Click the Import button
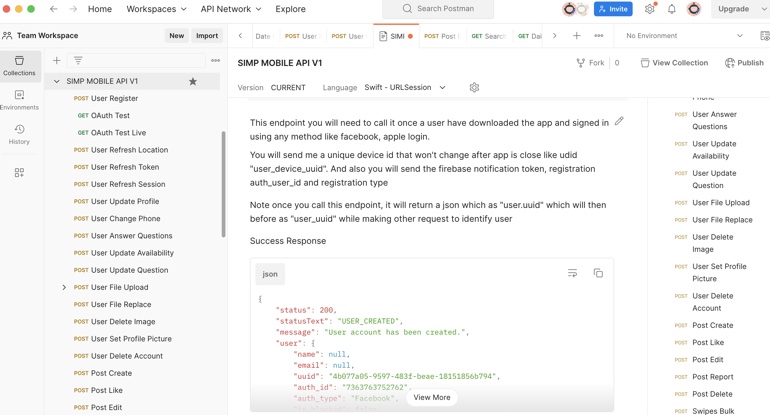 point(207,36)
